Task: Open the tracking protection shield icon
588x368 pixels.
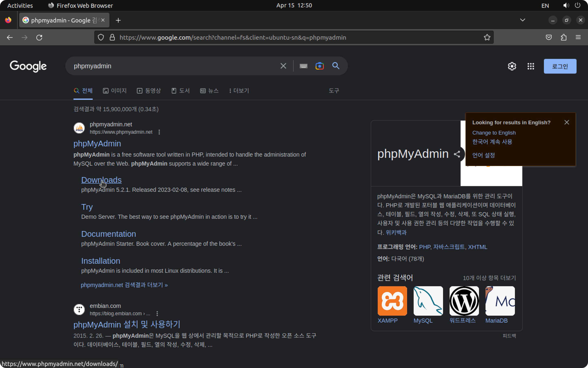Action: click(x=101, y=37)
